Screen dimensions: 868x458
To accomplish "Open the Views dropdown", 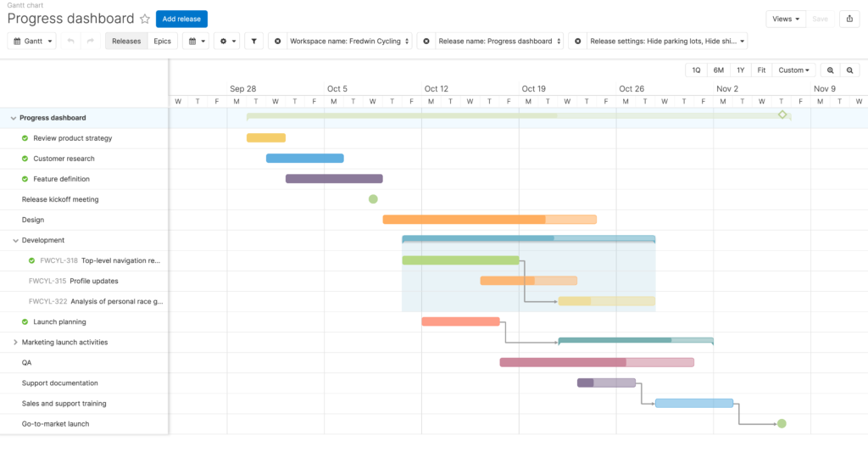I will 786,19.
